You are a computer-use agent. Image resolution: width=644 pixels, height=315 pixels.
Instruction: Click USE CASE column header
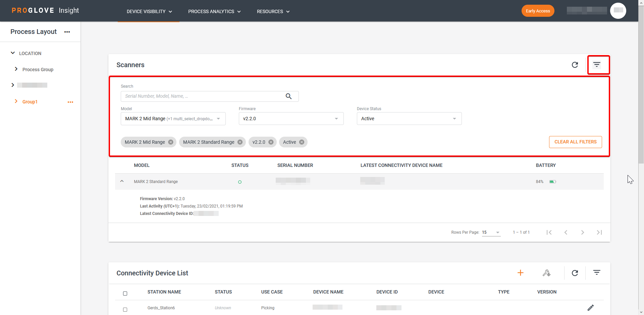272,292
